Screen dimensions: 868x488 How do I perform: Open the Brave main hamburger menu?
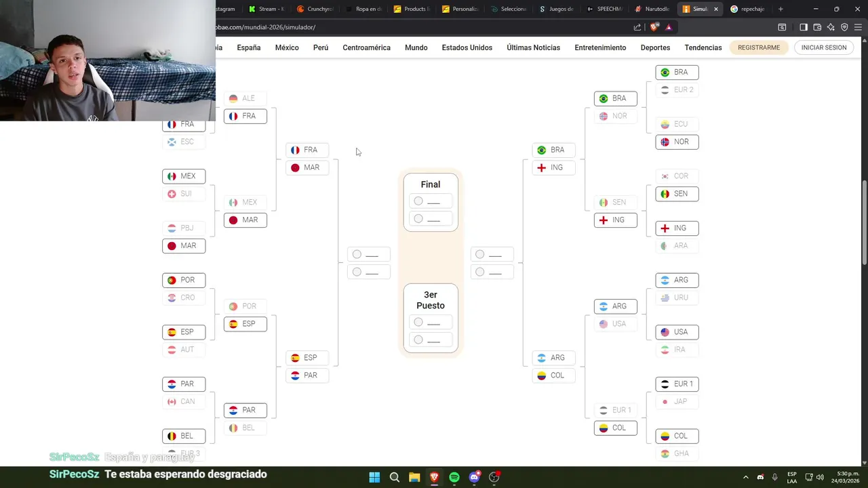point(858,27)
